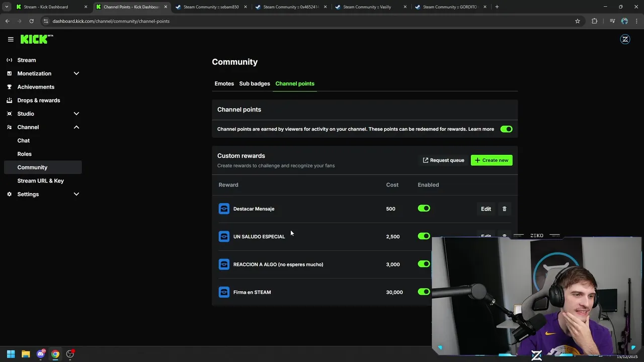
Task: Open Chrome three-dot menu
Action: [x=637, y=21]
